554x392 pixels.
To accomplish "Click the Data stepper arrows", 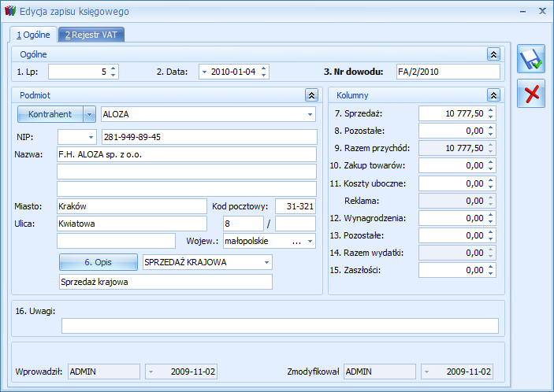I will pyautogui.click(x=263, y=72).
